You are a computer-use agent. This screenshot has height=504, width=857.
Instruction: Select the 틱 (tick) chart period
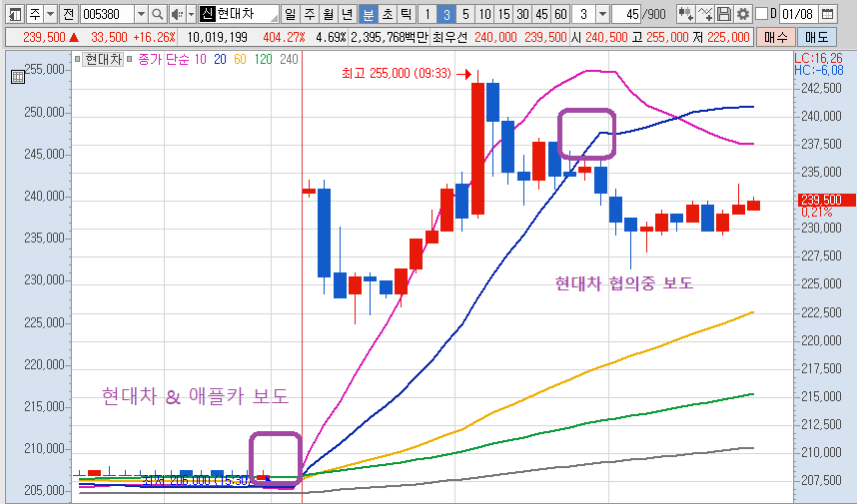(x=407, y=14)
